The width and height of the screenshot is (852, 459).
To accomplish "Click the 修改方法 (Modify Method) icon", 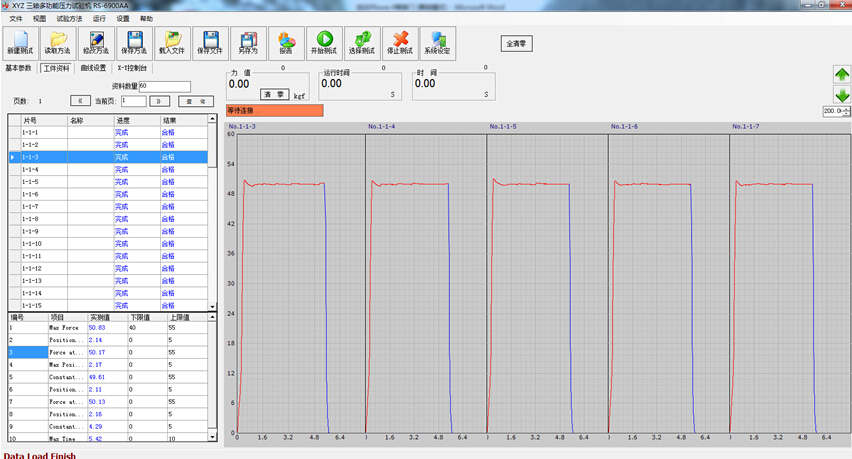I will click(96, 42).
